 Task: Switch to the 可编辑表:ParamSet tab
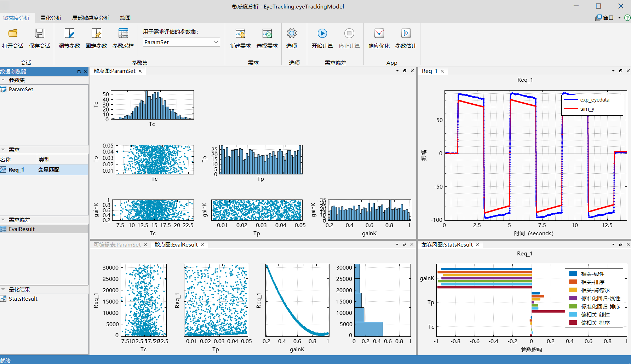tap(117, 245)
